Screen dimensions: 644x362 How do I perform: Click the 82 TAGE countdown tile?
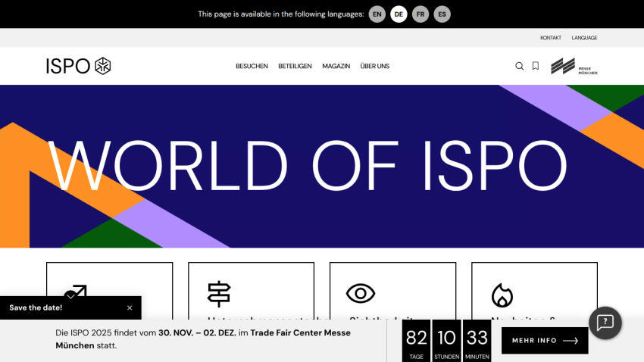tap(416, 341)
